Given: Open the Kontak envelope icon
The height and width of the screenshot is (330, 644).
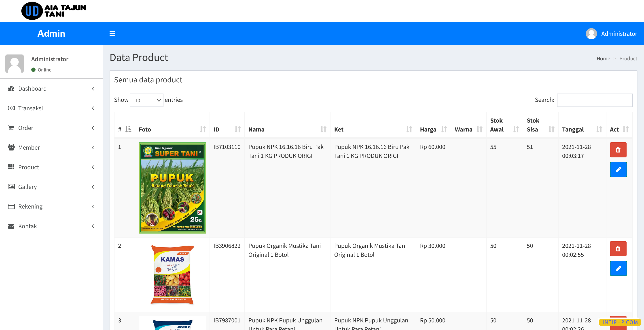Looking at the screenshot, I should pos(11,226).
